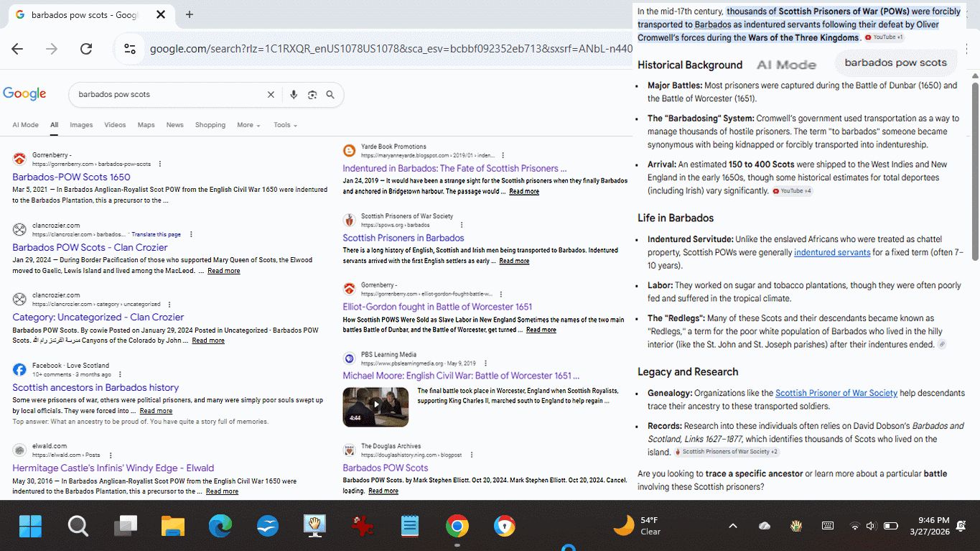980x551 pixels.
Task: Open Scottish Prisoners in Barbados link
Action: (403, 238)
